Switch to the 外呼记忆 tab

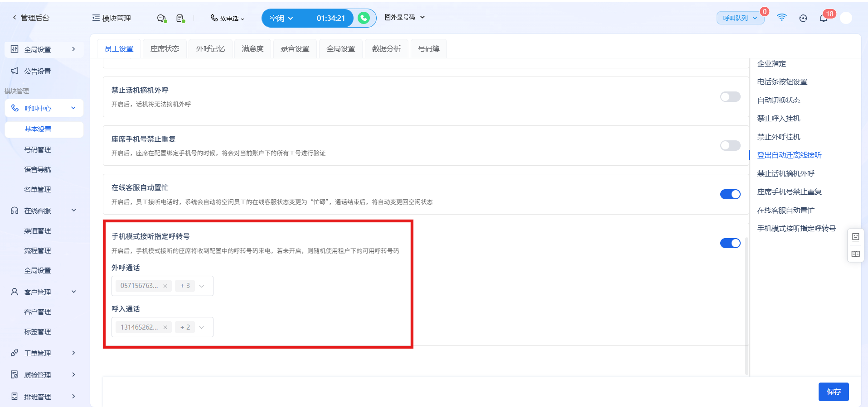(211, 49)
